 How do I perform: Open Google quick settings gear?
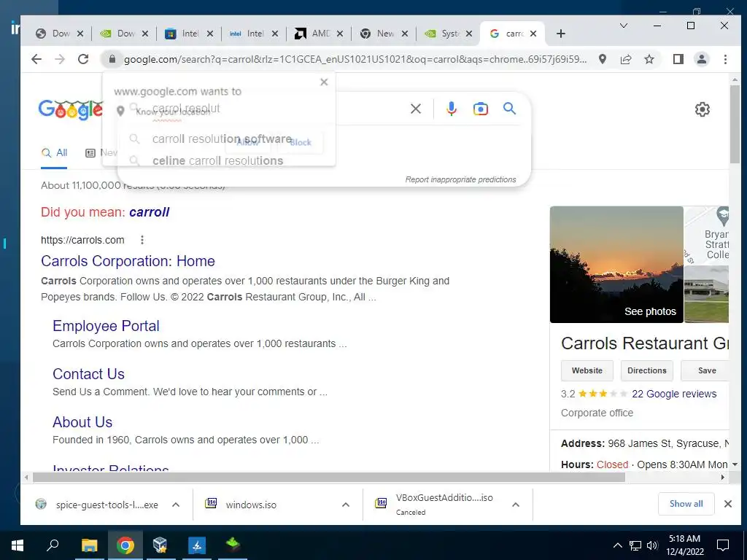click(x=703, y=109)
